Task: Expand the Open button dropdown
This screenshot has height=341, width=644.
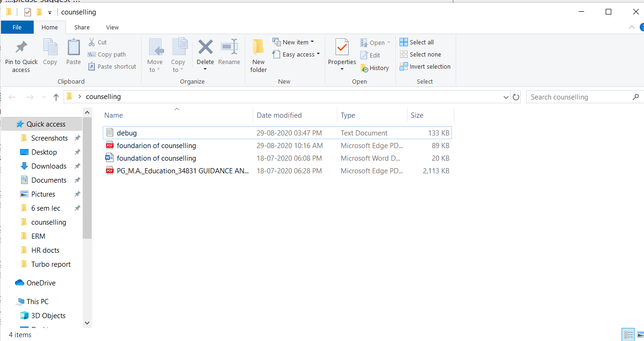Action: (x=388, y=43)
